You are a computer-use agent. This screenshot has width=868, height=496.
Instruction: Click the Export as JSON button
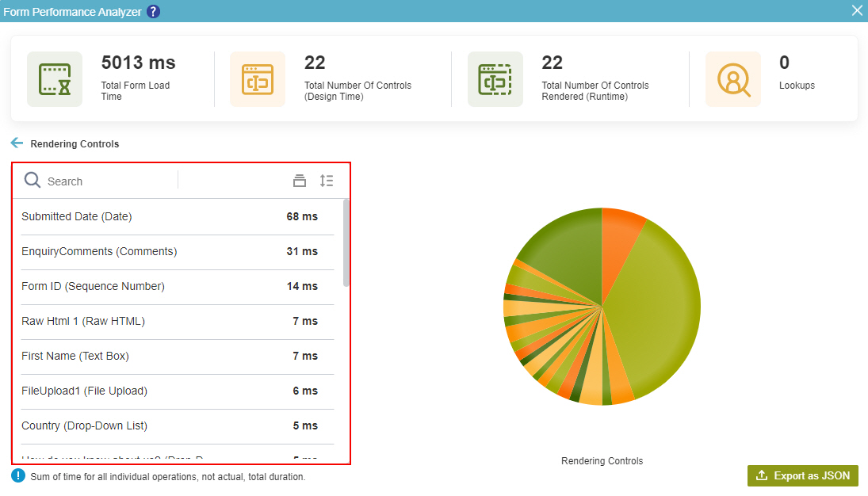[803, 475]
